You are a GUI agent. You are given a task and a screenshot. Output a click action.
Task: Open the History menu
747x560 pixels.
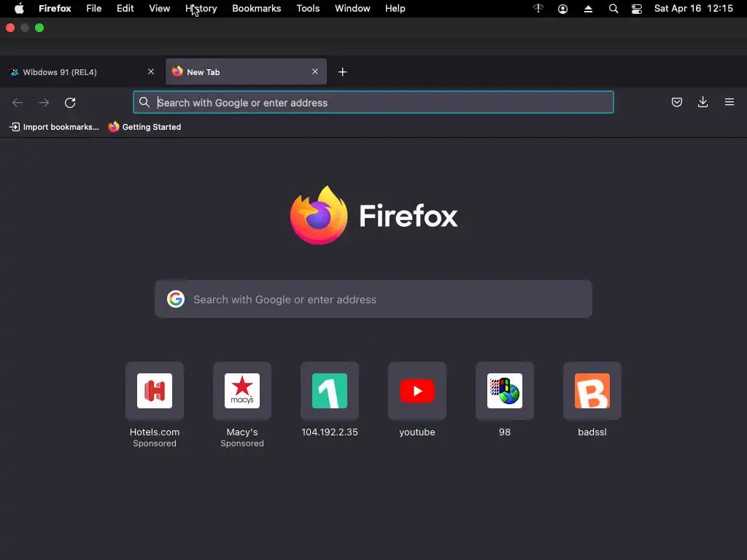(201, 8)
